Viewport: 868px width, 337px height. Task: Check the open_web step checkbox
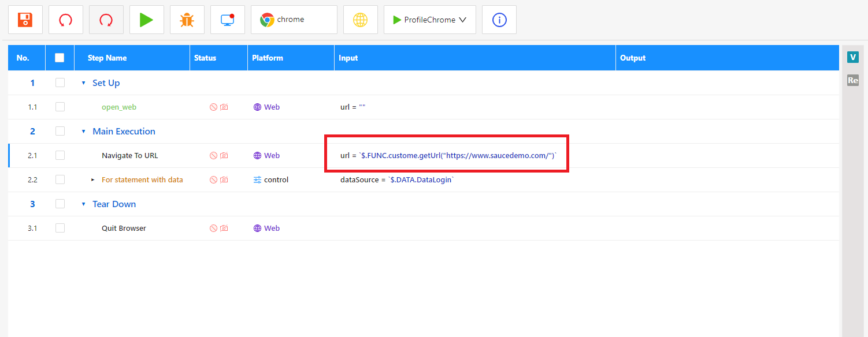[x=60, y=107]
